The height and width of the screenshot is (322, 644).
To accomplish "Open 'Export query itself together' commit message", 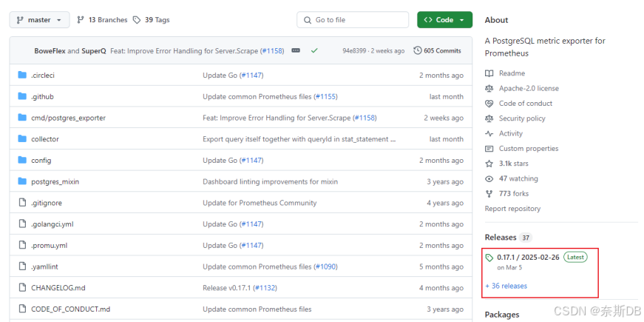I will point(299,139).
